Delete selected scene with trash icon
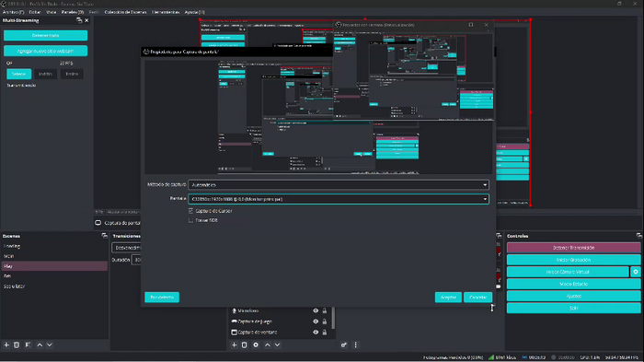The height and width of the screenshot is (362, 644). coord(17,344)
